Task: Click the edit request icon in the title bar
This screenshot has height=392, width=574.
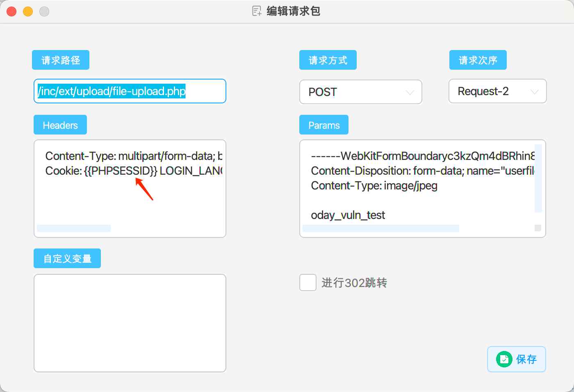Action: [257, 11]
